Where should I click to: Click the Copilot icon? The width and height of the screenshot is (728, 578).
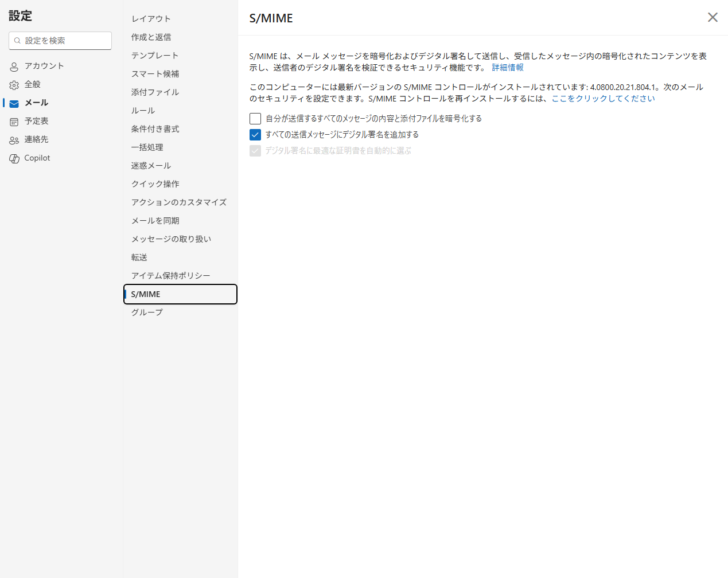14,158
